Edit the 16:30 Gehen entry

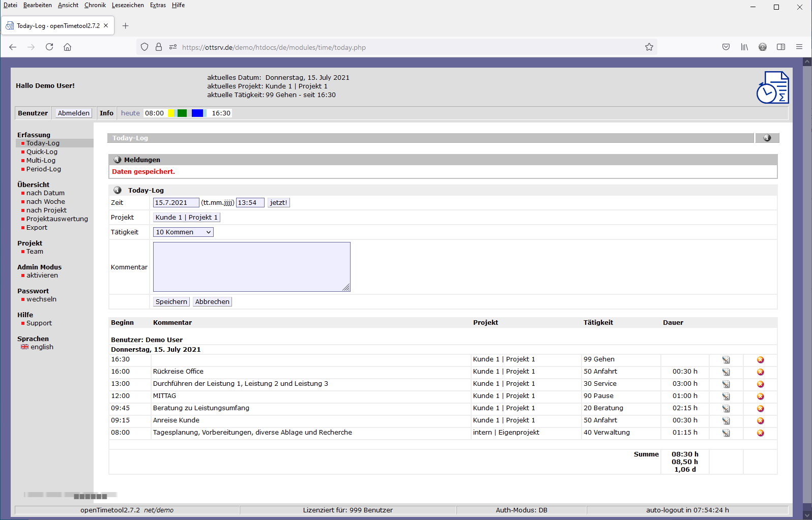pyautogui.click(x=726, y=360)
